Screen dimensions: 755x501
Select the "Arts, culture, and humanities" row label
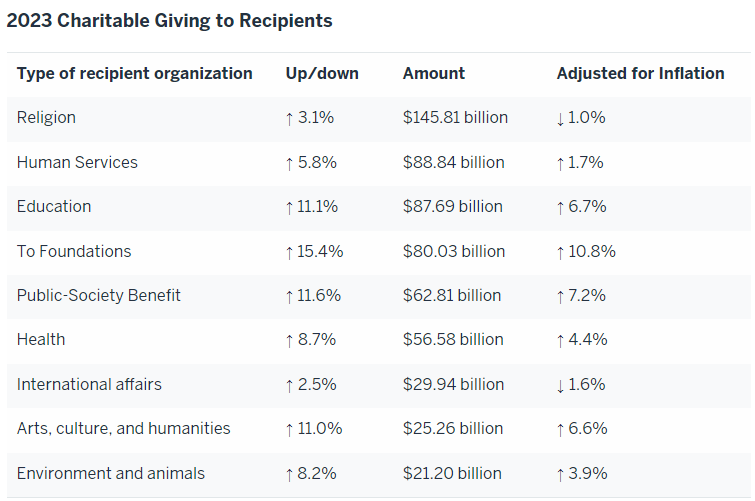(124, 429)
